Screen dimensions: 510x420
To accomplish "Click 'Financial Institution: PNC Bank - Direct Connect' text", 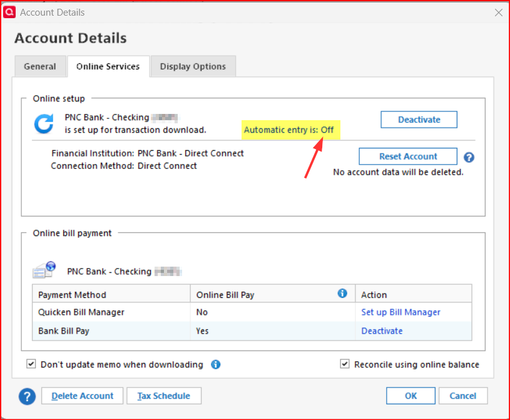I will point(147,153).
